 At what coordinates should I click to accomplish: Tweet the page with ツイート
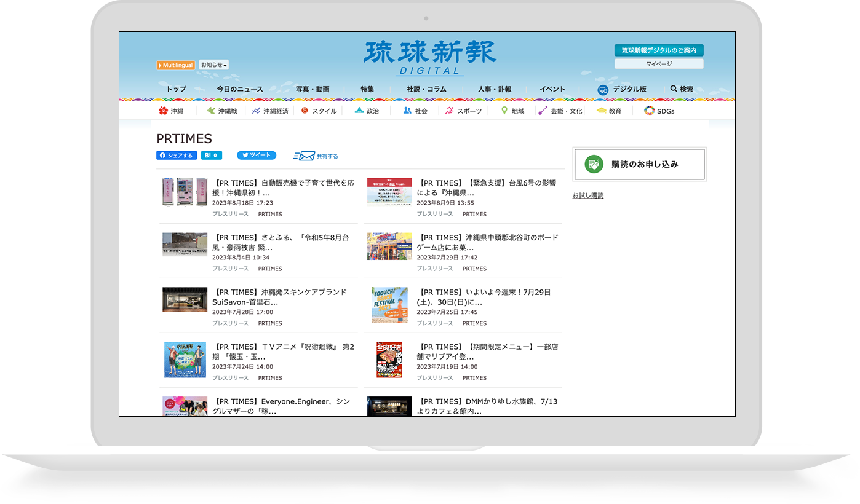tap(257, 156)
